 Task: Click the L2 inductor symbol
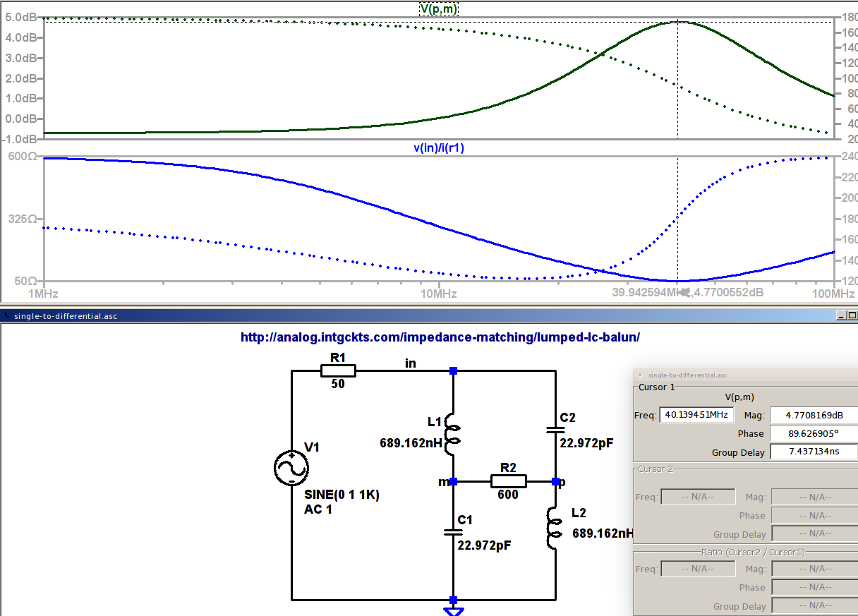(x=555, y=528)
